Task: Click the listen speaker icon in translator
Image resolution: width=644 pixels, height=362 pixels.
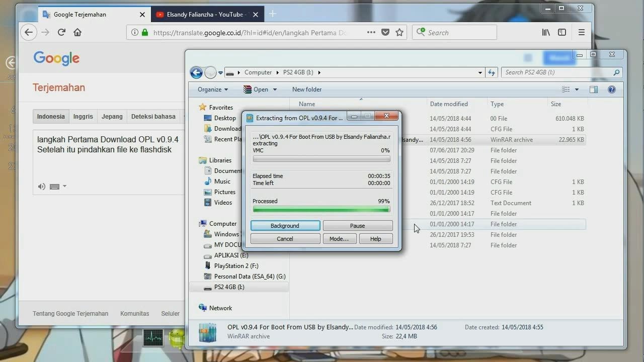Action: pos(42,187)
